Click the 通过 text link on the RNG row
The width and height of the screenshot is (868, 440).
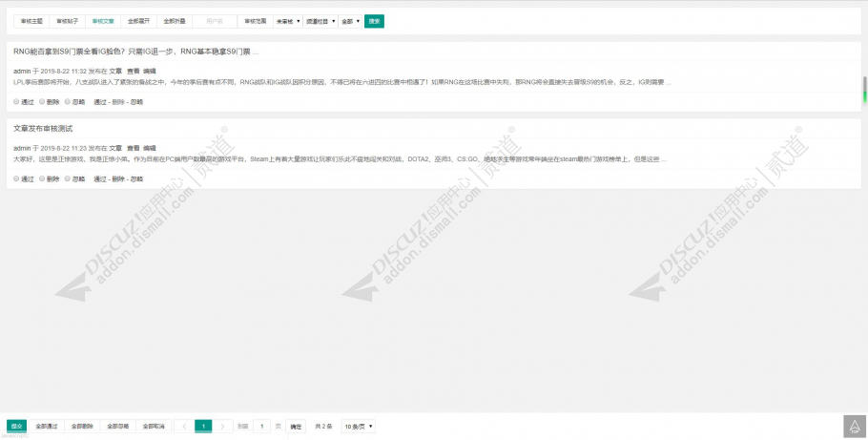click(x=101, y=102)
